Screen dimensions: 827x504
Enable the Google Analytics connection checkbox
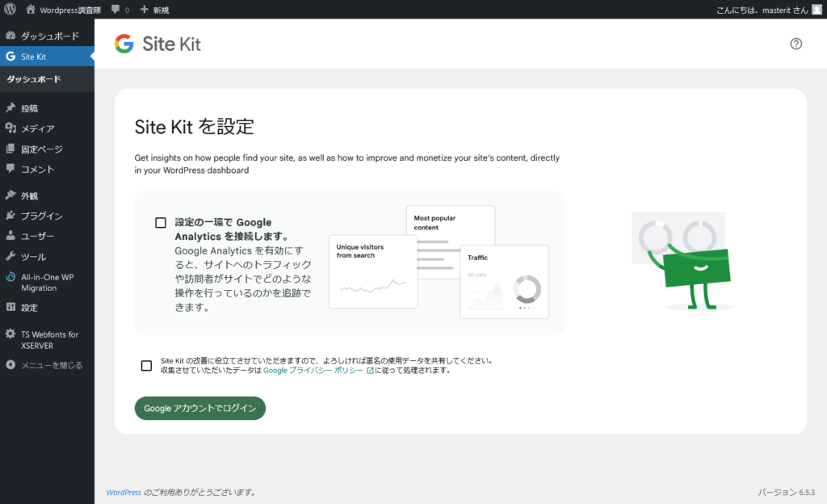161,223
